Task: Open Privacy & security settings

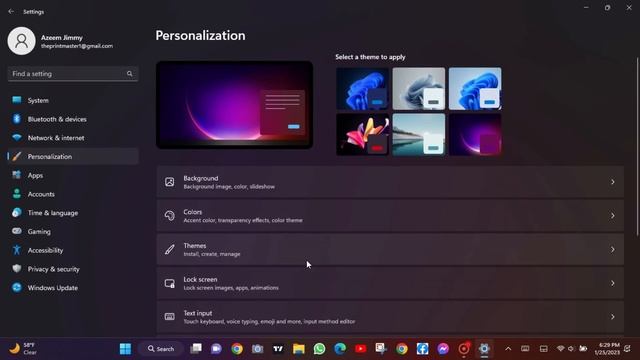Action: coord(73,269)
